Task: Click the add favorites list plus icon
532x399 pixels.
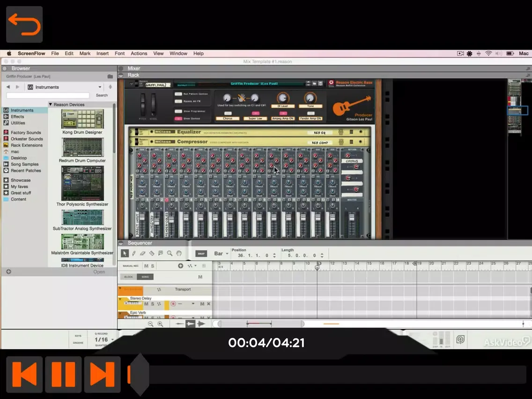Action: click(9, 272)
